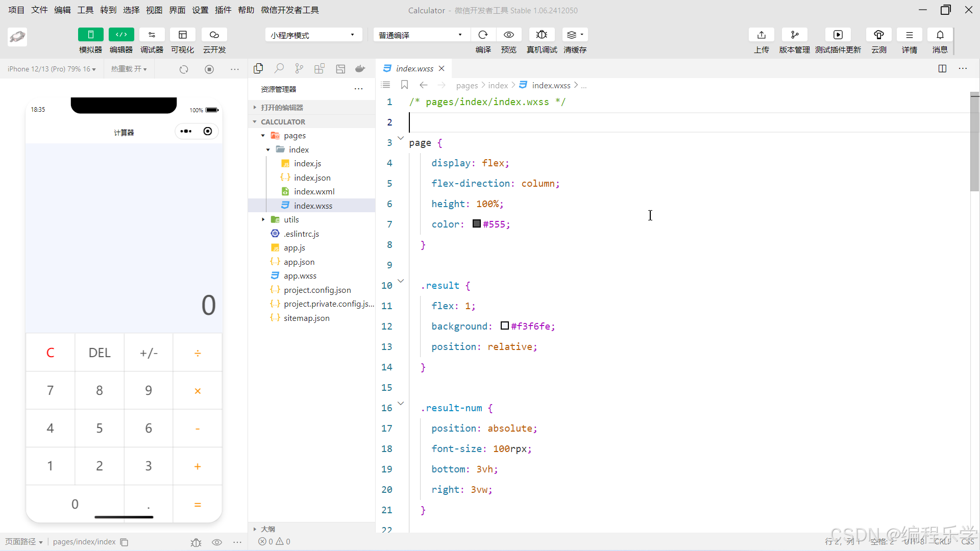Toggle the simulator panel button

90,35
